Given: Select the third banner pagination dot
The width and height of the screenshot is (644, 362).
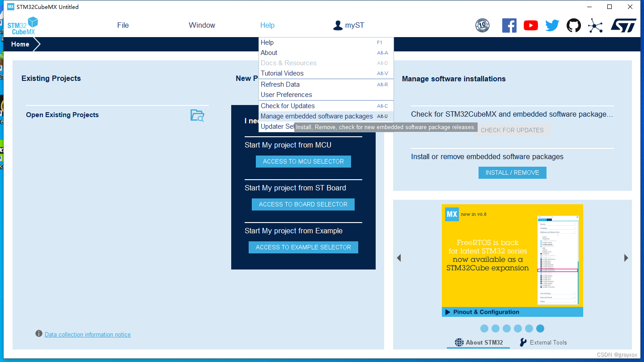Looking at the screenshot, I should click(x=507, y=328).
